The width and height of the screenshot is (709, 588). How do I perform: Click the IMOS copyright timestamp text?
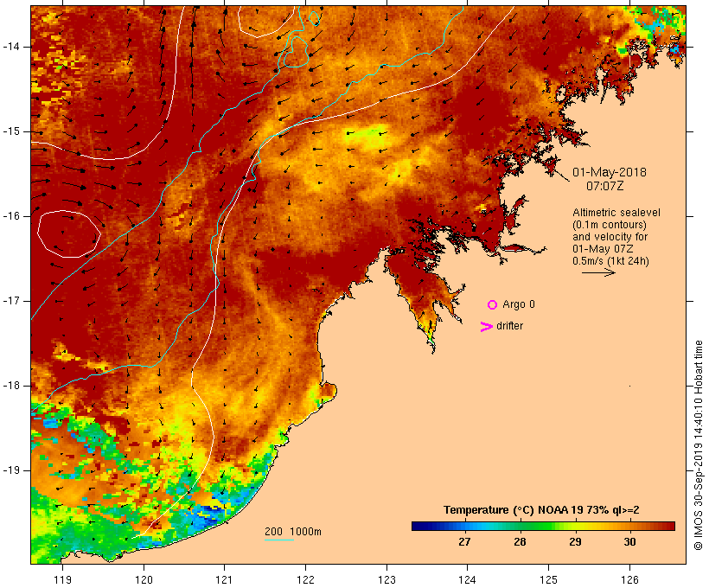[x=698, y=445]
